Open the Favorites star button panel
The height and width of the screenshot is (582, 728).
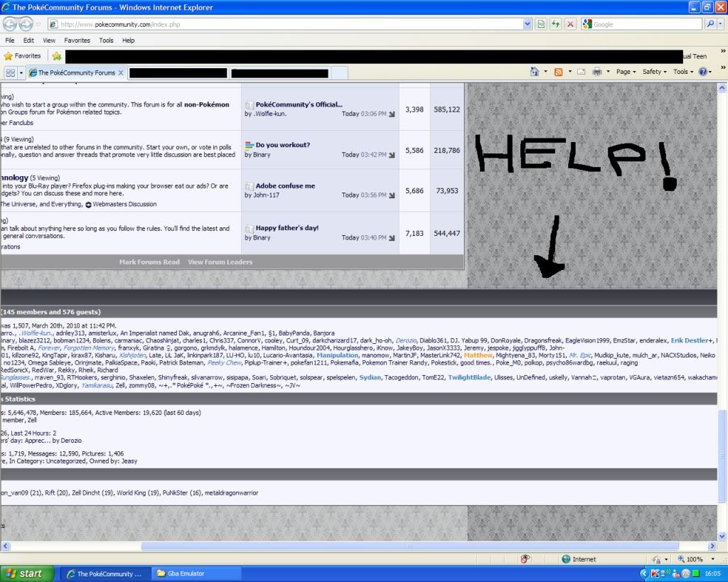tap(22, 56)
